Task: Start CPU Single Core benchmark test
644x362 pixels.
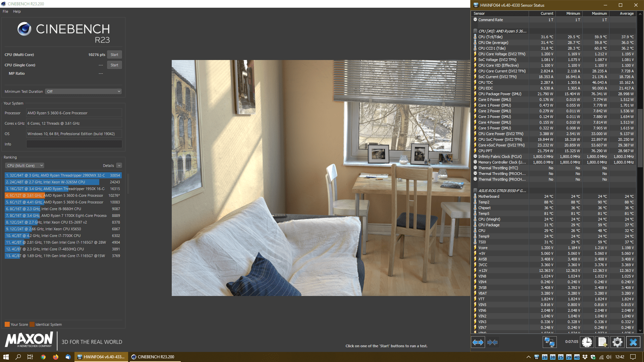Action: [114, 65]
